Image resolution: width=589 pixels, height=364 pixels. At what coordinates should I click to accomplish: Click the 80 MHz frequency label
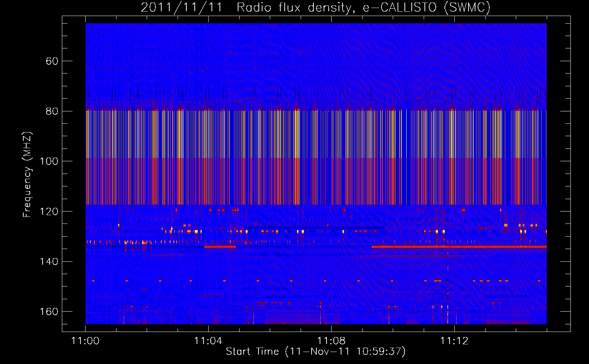52,111
